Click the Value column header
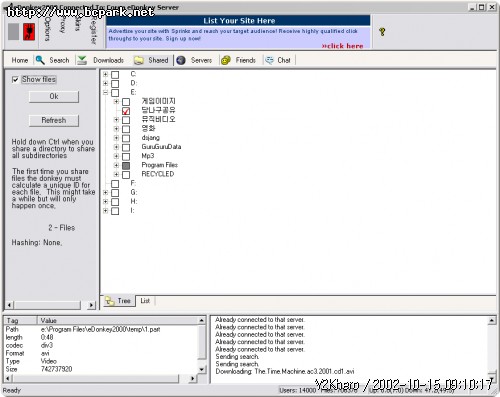The image size is (500, 397). pyautogui.click(x=117, y=321)
